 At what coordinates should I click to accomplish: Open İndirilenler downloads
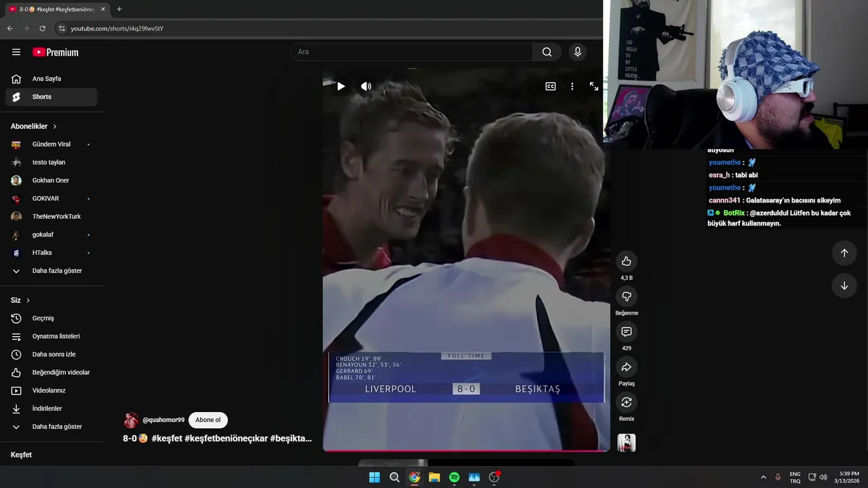[52, 409]
